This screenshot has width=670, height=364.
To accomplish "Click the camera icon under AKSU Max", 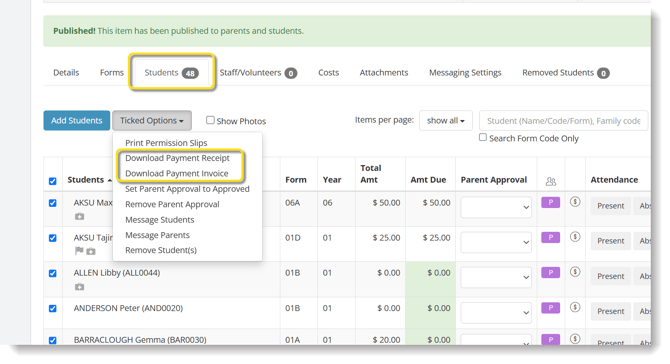I will tap(79, 217).
